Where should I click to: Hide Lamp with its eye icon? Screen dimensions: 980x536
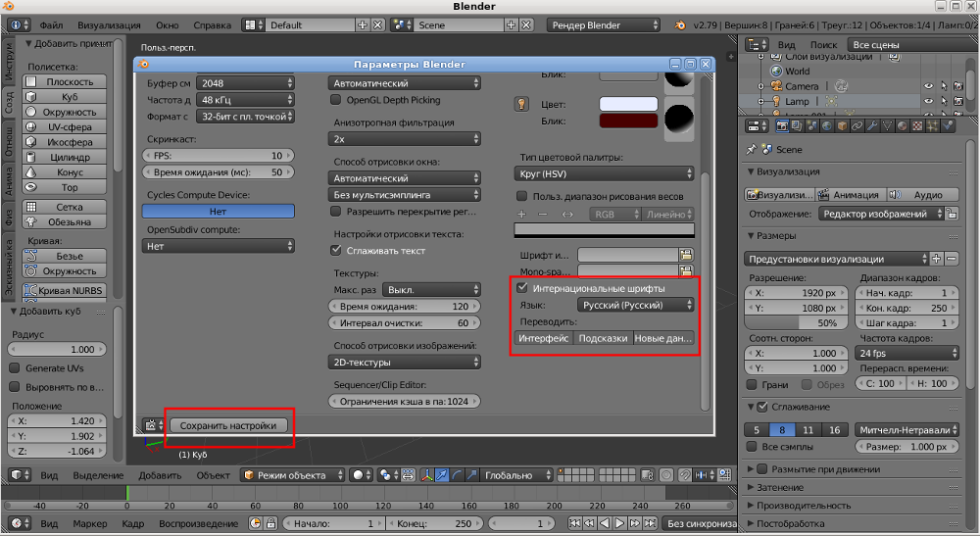click(929, 101)
